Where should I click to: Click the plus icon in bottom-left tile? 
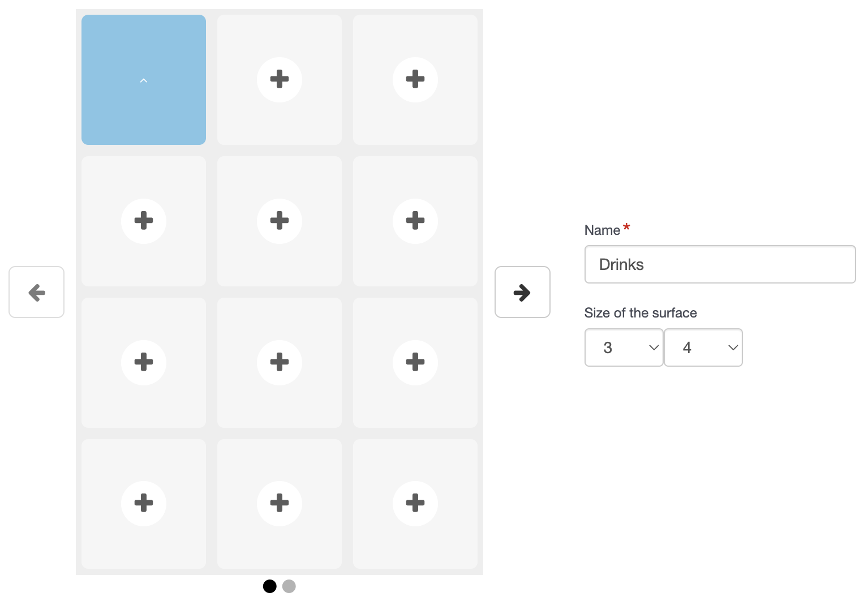click(144, 503)
